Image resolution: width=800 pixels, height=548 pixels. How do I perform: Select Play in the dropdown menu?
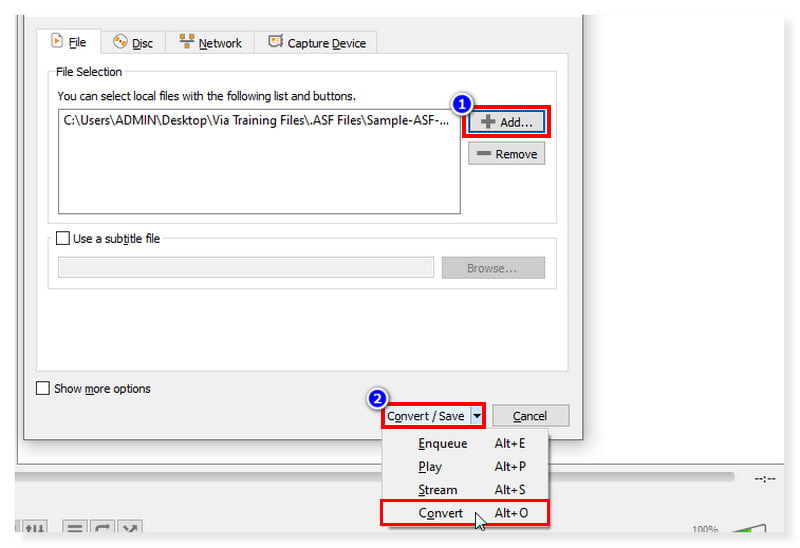(x=430, y=466)
